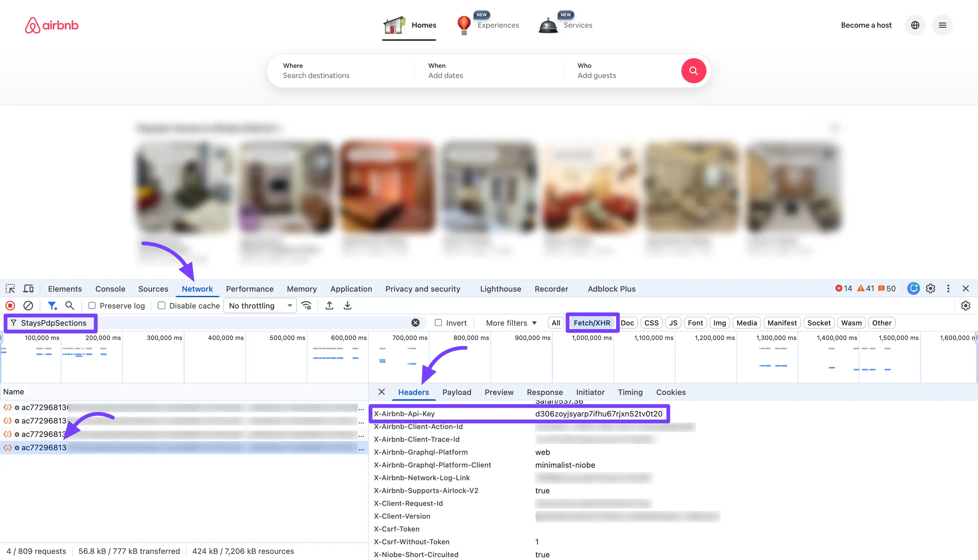
Task: Clear the network log
Action: pos(28,305)
